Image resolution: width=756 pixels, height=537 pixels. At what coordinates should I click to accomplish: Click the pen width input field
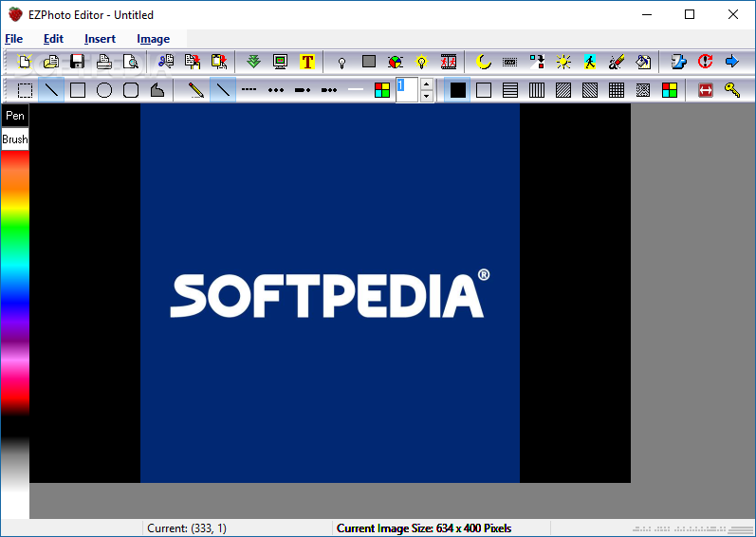click(406, 90)
